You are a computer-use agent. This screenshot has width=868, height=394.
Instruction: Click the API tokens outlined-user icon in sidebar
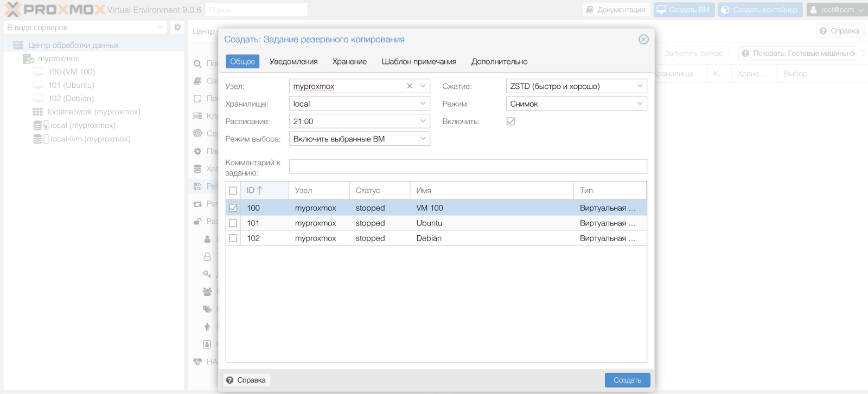click(x=207, y=257)
